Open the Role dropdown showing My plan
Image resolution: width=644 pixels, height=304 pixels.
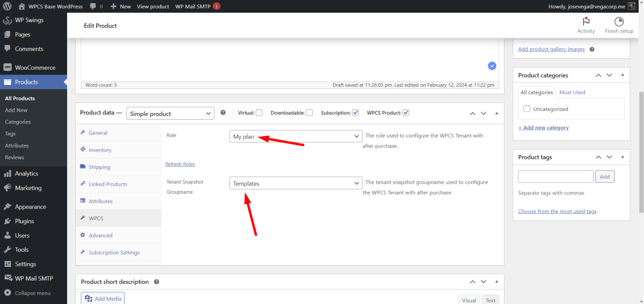(296, 136)
